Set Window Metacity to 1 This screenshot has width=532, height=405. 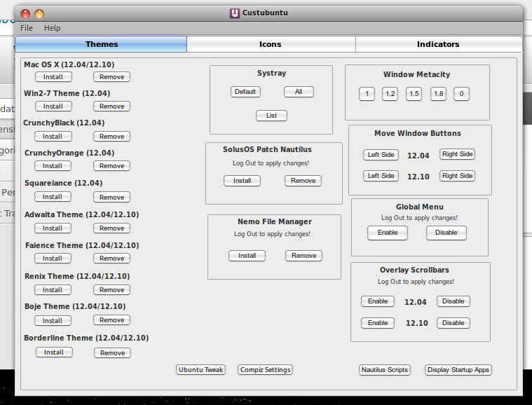tap(367, 94)
